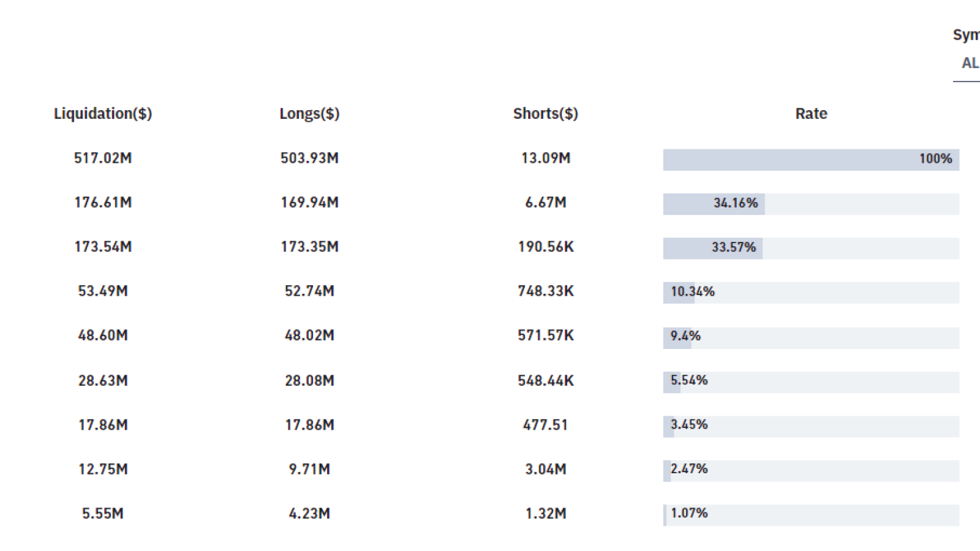Click the 2.47% rate bar
The width and height of the screenshot is (980, 551).
811,470
